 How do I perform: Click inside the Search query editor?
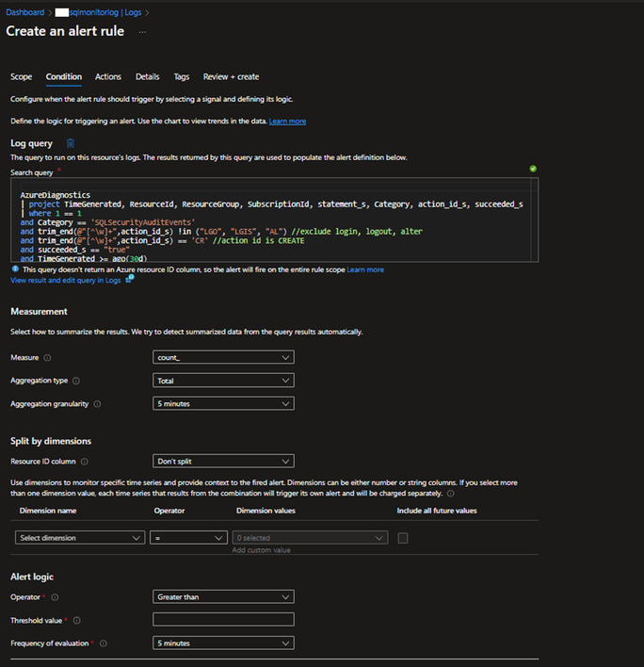click(x=275, y=220)
